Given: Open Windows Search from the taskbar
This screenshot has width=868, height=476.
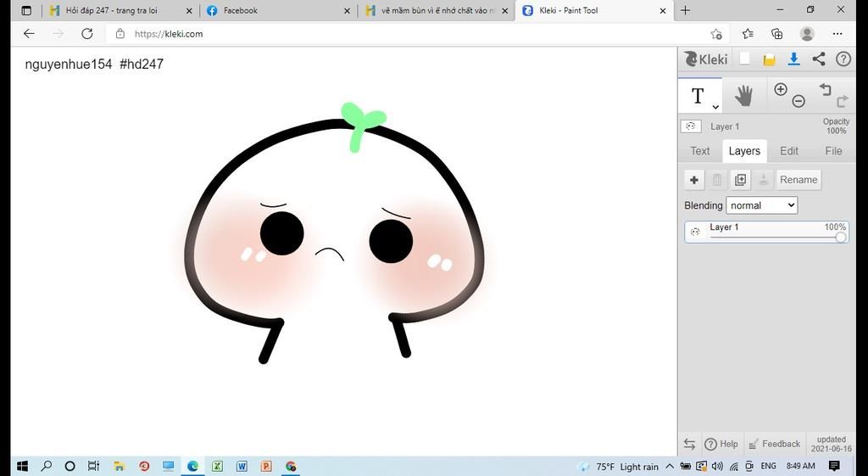Looking at the screenshot, I should [x=47, y=466].
